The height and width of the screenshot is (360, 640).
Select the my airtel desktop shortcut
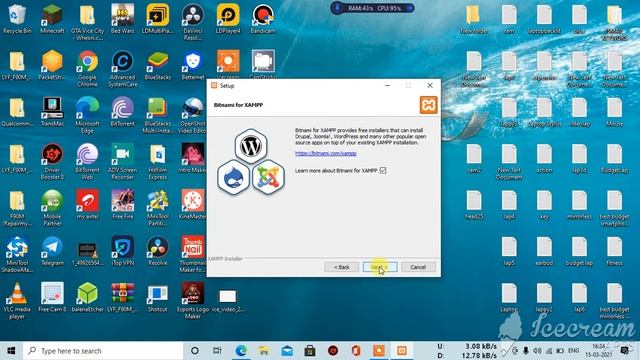pyautogui.click(x=87, y=205)
